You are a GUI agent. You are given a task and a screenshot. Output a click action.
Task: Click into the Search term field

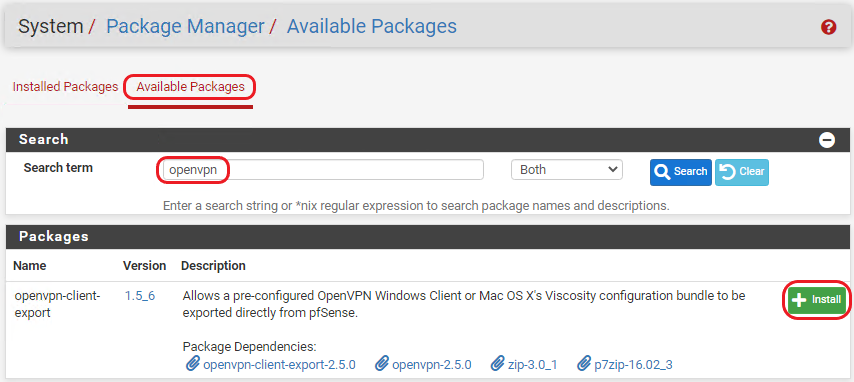click(320, 169)
